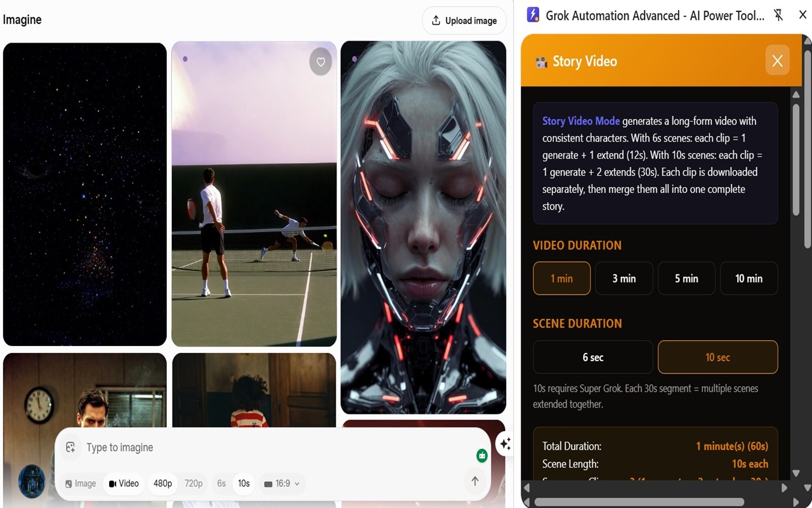Image resolution: width=812 pixels, height=508 pixels.
Task: Click the '1 minute(s) (60s)' total duration value
Action: pyautogui.click(x=732, y=446)
